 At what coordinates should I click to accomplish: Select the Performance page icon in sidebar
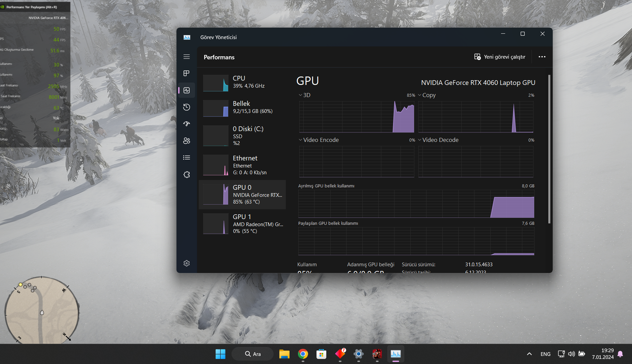coord(187,90)
